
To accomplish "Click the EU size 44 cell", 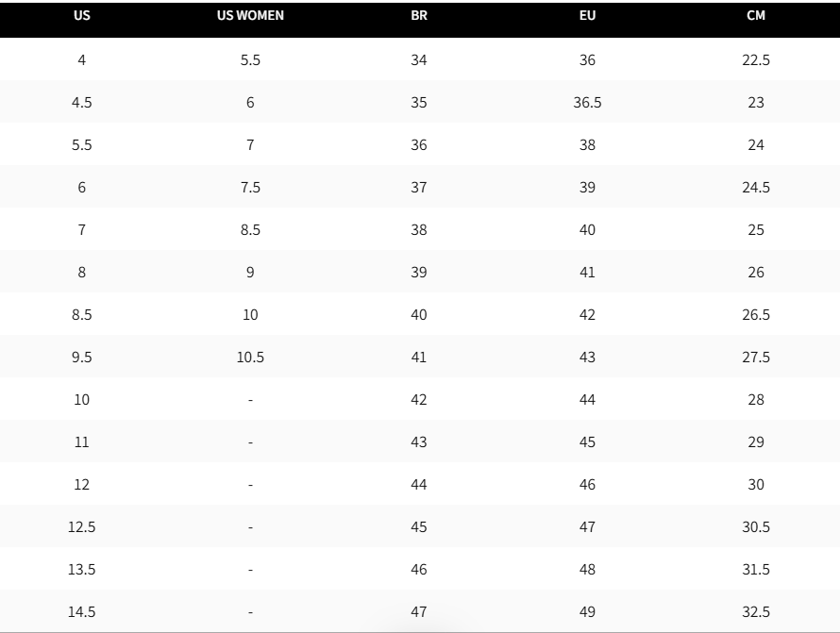I will pyautogui.click(x=587, y=399).
